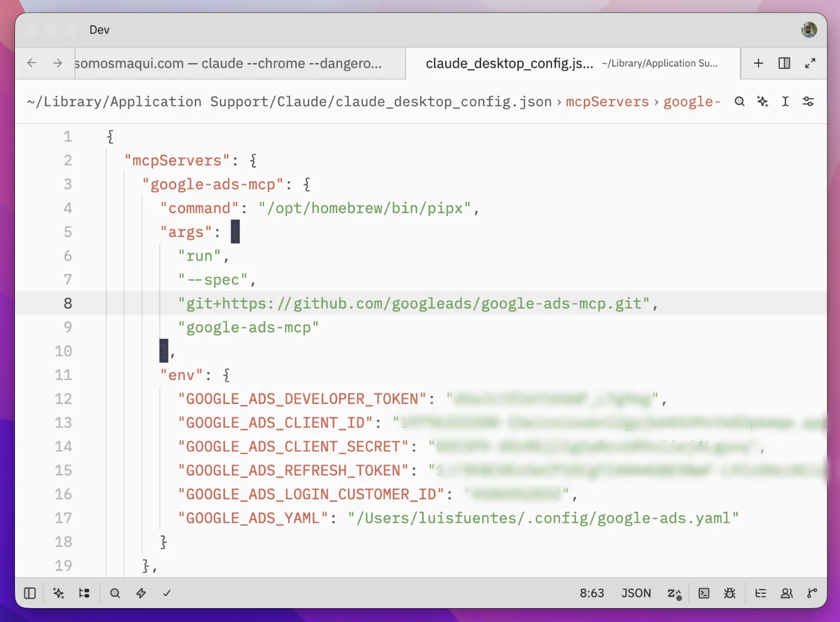Click the git+https github URL string

tap(414, 304)
